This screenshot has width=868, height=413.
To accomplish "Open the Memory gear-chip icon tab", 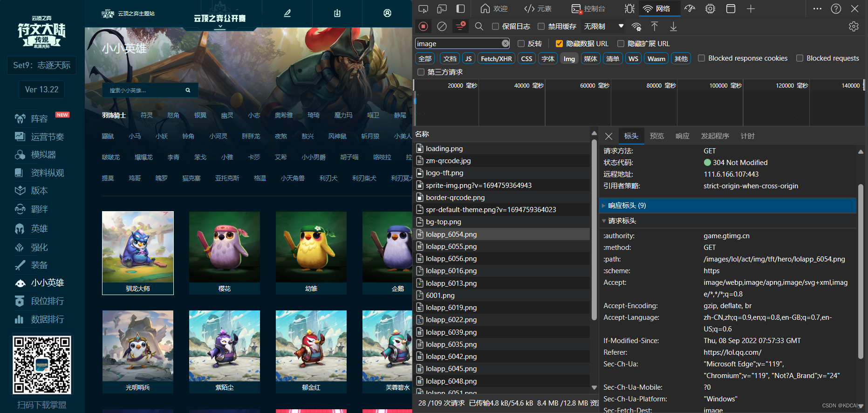I will click(x=710, y=9).
